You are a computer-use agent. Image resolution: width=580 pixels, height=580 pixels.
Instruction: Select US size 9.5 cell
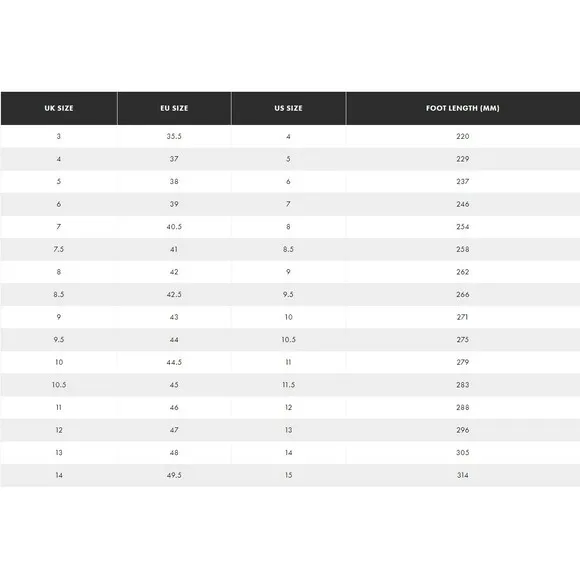(289, 294)
